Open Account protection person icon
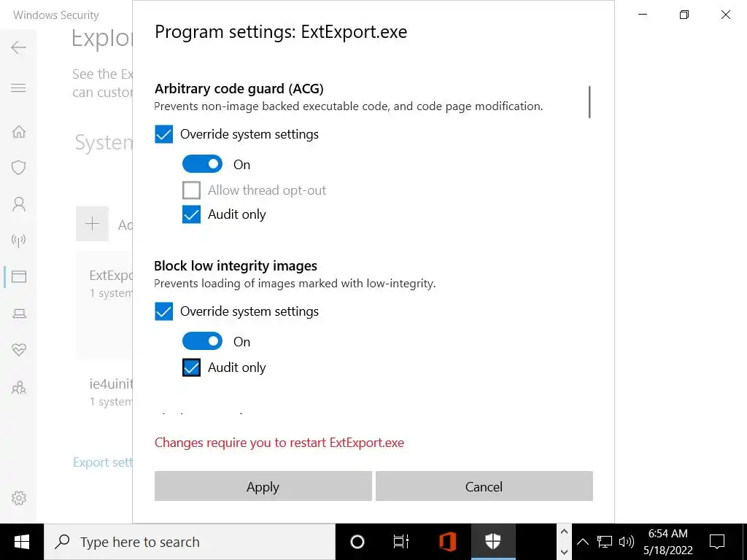Viewport: 747px width, 560px height. click(18, 204)
